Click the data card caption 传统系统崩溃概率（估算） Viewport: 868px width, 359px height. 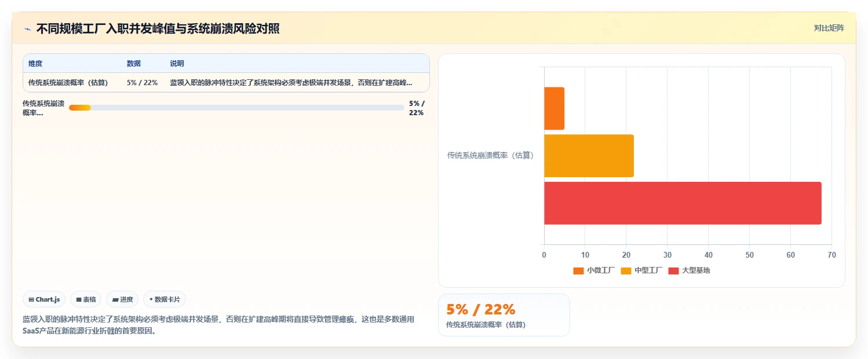point(486,325)
